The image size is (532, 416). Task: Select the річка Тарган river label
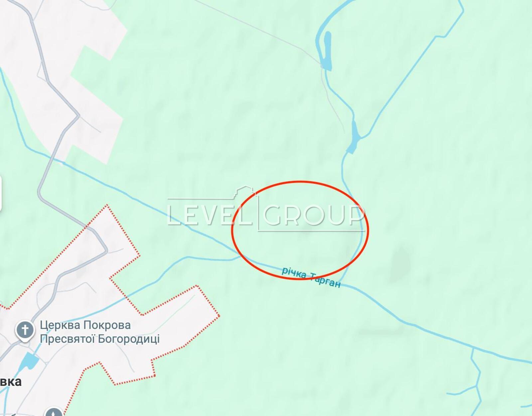click(x=311, y=277)
